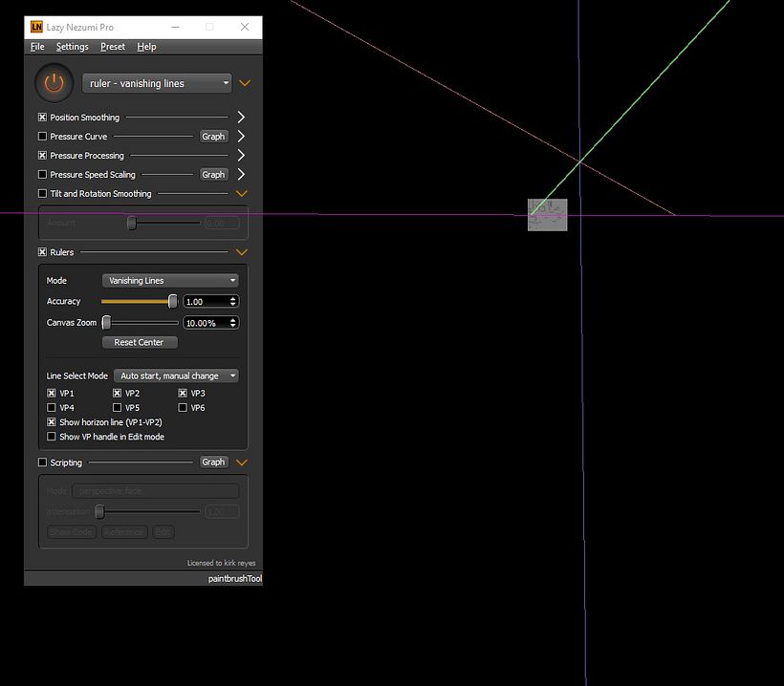Click the Accuracy slider handle
Screen dimensions: 784x686
172,301
